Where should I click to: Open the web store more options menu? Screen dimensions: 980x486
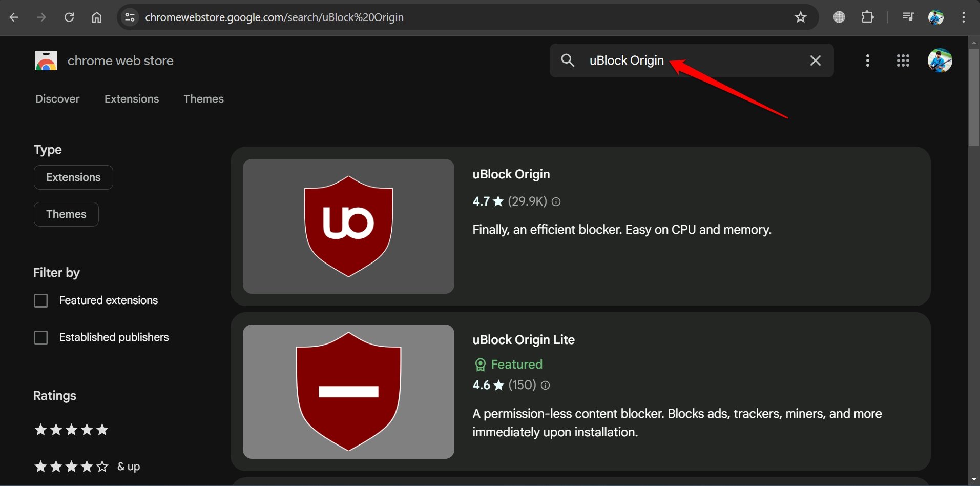(868, 60)
